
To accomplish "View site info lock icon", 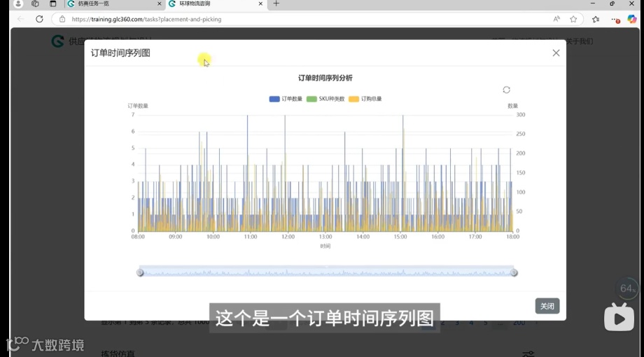I will click(x=62, y=19).
